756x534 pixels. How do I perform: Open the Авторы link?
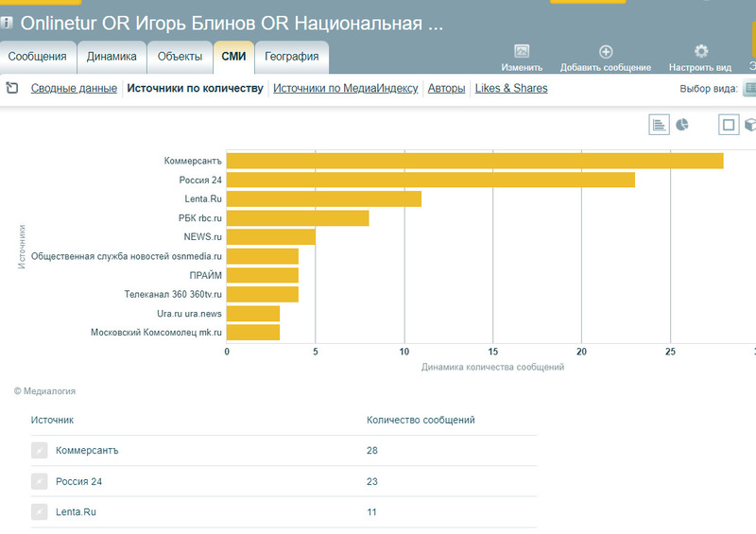(x=446, y=88)
